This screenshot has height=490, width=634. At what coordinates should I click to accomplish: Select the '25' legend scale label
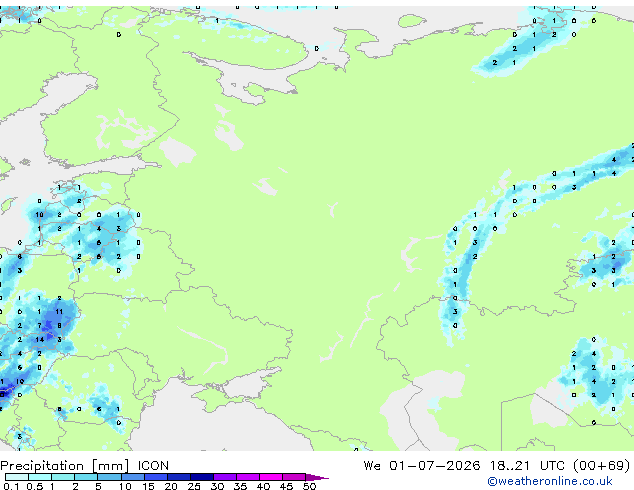(194, 486)
